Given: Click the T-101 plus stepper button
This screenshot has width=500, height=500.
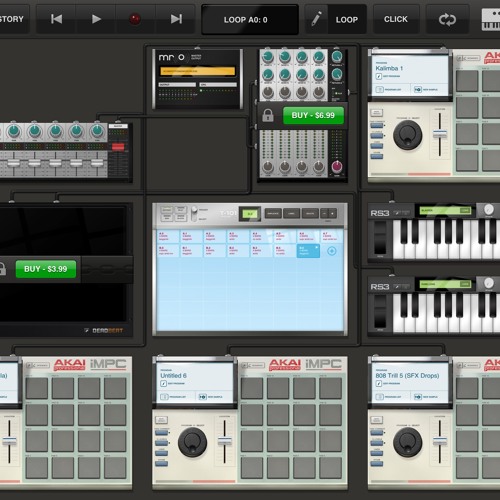Looking at the screenshot, I should (x=332, y=213).
